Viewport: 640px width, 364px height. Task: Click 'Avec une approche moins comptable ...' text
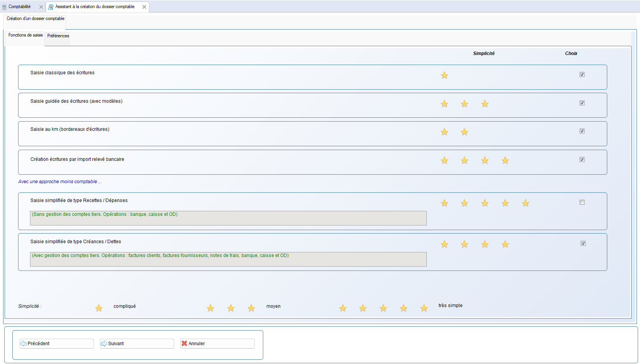point(60,182)
